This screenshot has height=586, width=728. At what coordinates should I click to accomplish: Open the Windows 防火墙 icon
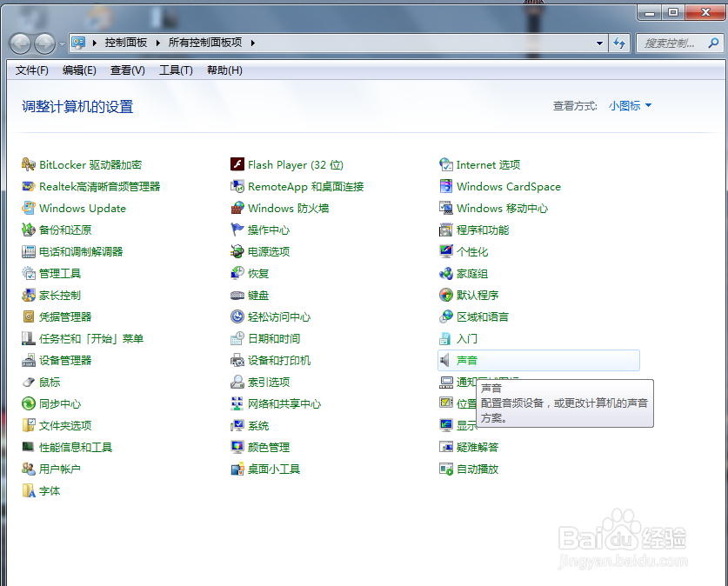coord(237,209)
